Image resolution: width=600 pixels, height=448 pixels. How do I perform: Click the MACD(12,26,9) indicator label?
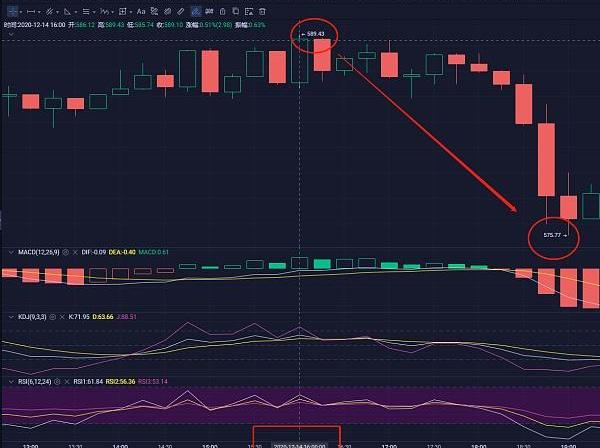point(39,252)
